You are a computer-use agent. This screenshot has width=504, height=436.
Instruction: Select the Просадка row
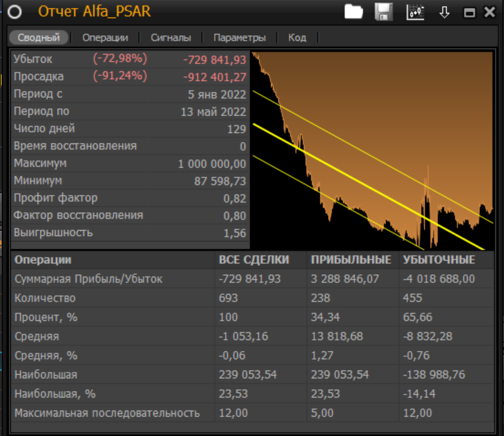[130, 77]
